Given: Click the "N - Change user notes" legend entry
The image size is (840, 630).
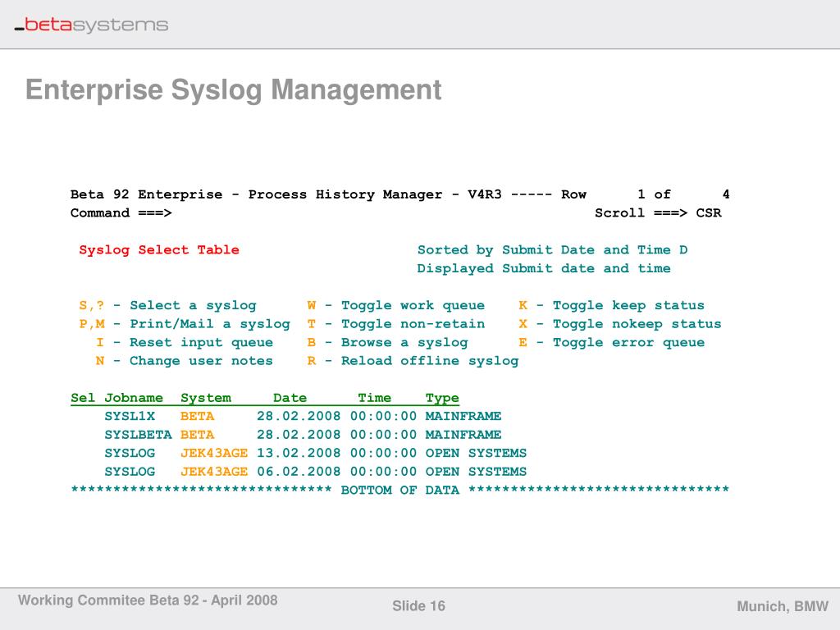Looking at the screenshot, I should [185, 361].
